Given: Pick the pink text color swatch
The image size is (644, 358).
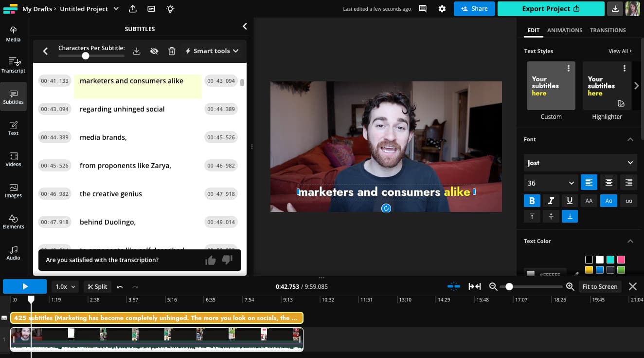Looking at the screenshot, I should point(621,260).
